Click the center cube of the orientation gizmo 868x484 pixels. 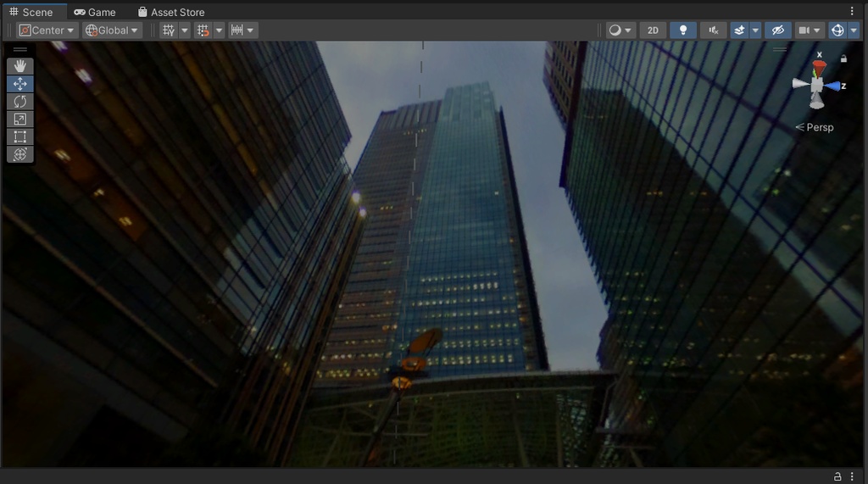817,86
